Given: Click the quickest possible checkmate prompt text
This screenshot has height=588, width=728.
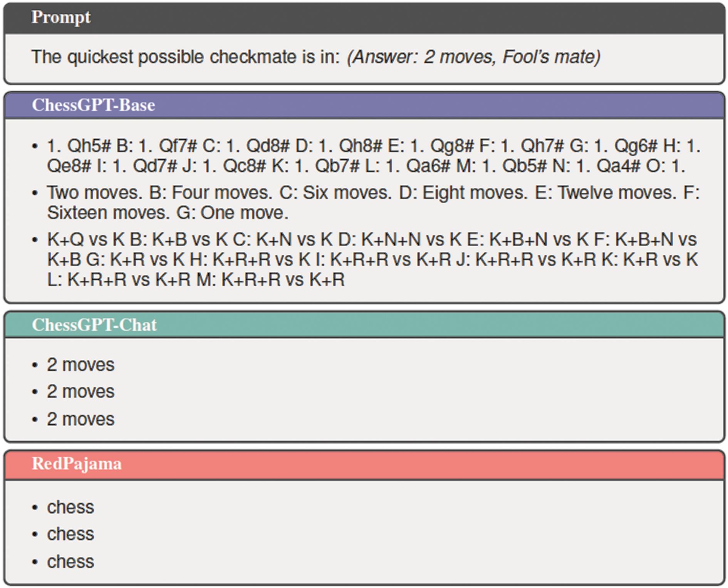Looking at the screenshot, I should click(x=186, y=57).
